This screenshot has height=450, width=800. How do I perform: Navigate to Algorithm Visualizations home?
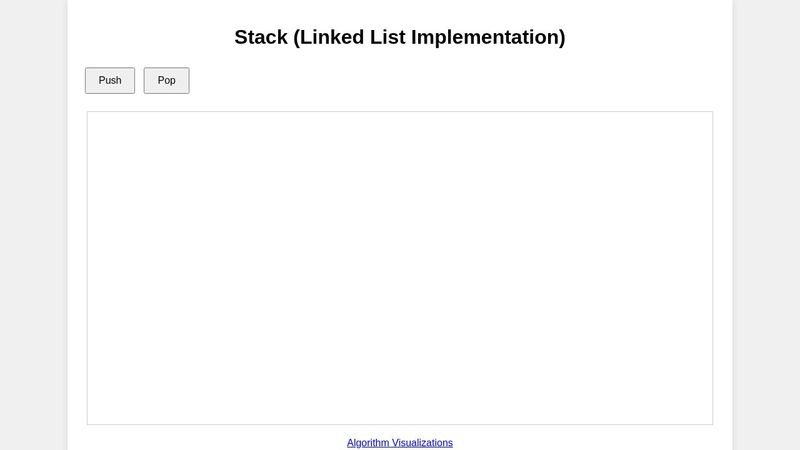[400, 442]
